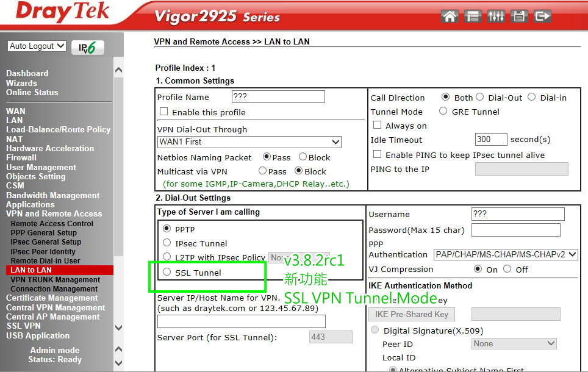Select PPTP server type radio
Screen dimensions: 588x372
[167, 228]
